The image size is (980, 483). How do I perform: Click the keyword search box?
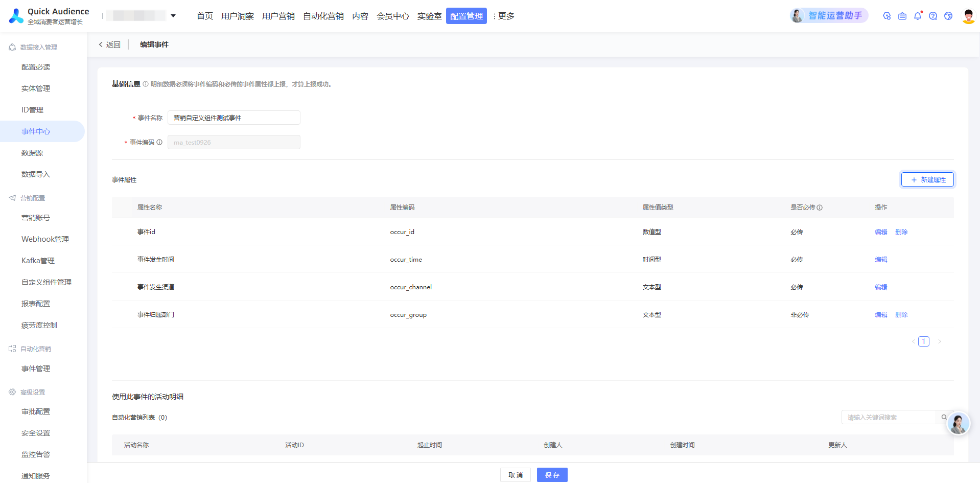(x=890, y=418)
